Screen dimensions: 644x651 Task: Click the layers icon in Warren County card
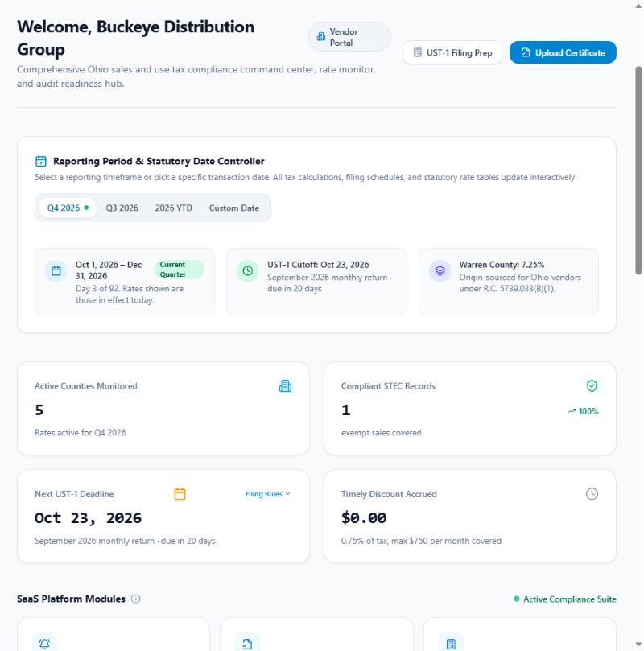[440, 270]
